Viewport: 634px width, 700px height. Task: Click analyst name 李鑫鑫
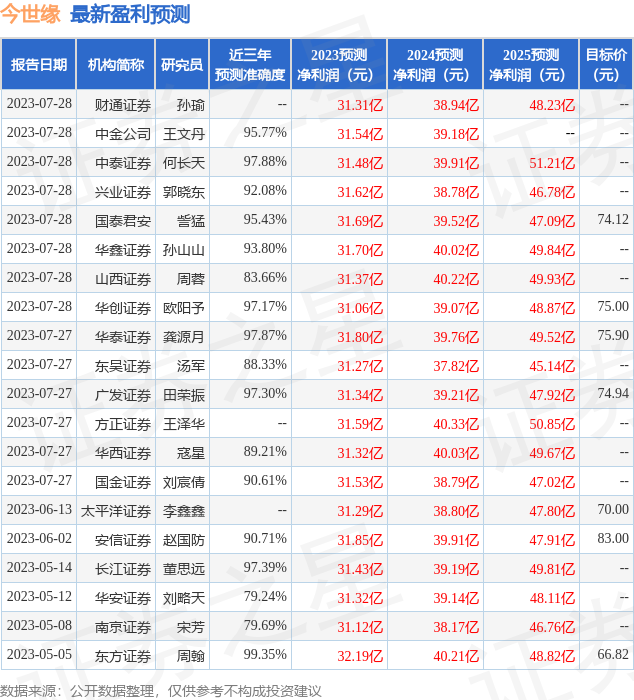184,512
